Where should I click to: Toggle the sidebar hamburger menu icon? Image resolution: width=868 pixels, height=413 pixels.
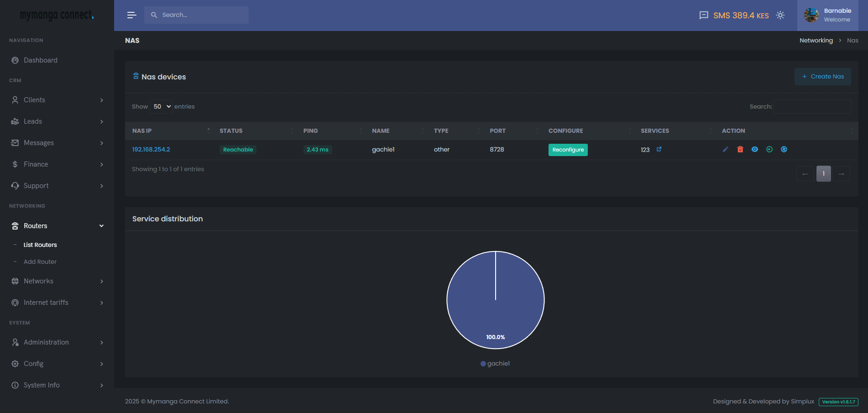click(x=131, y=15)
